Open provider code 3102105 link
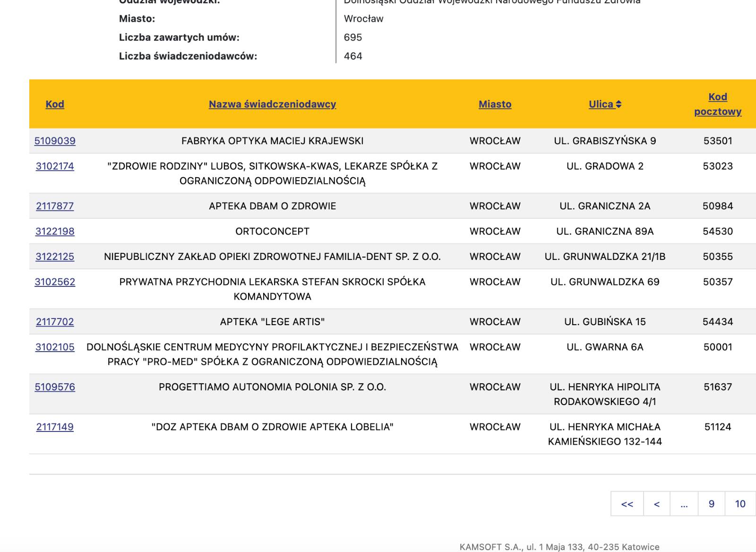Image resolution: width=756 pixels, height=552 pixels. click(55, 347)
